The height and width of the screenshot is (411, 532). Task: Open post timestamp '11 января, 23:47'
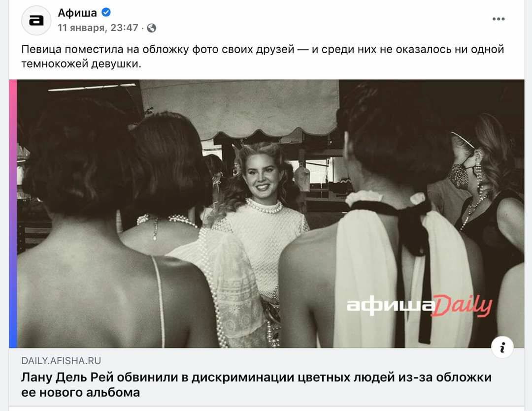[98, 28]
